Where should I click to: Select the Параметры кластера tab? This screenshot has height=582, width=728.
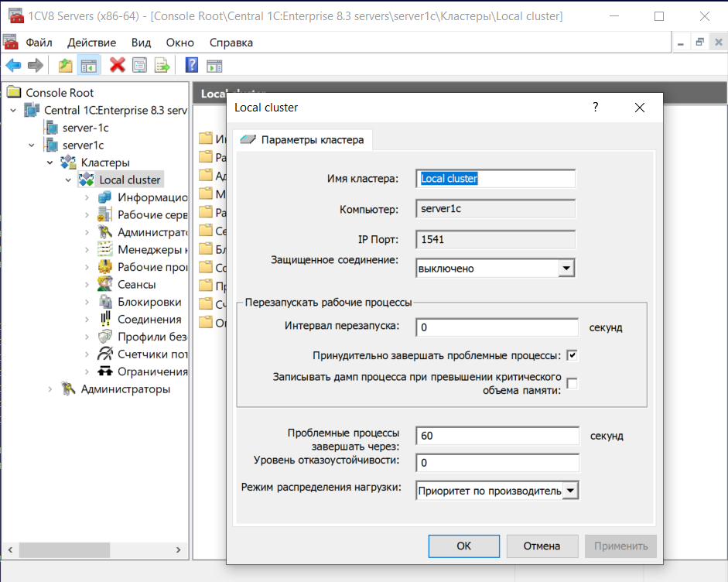point(302,140)
